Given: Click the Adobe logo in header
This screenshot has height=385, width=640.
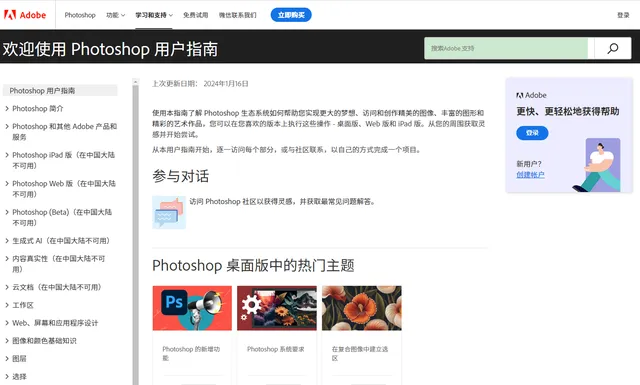Looking at the screenshot, I should click(x=25, y=15).
